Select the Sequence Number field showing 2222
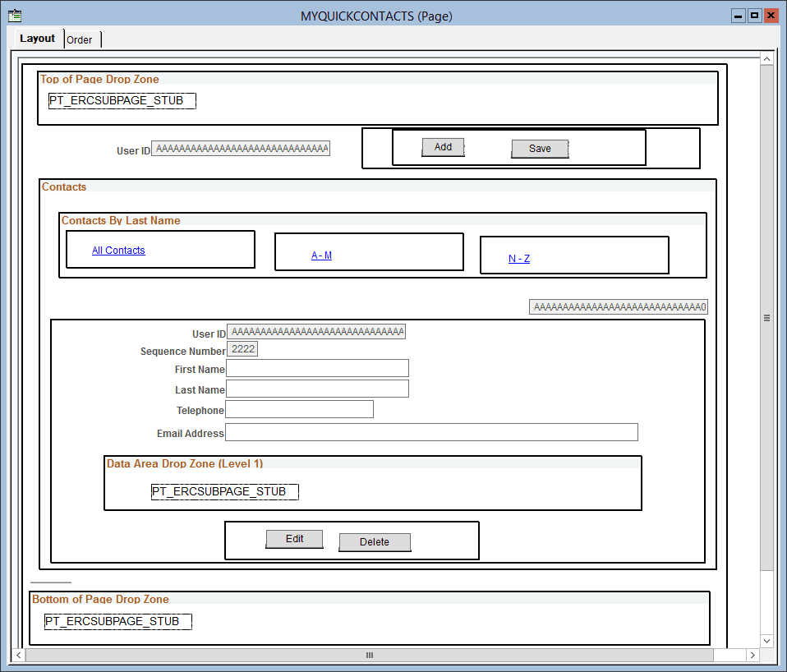The width and height of the screenshot is (787, 672). click(242, 348)
